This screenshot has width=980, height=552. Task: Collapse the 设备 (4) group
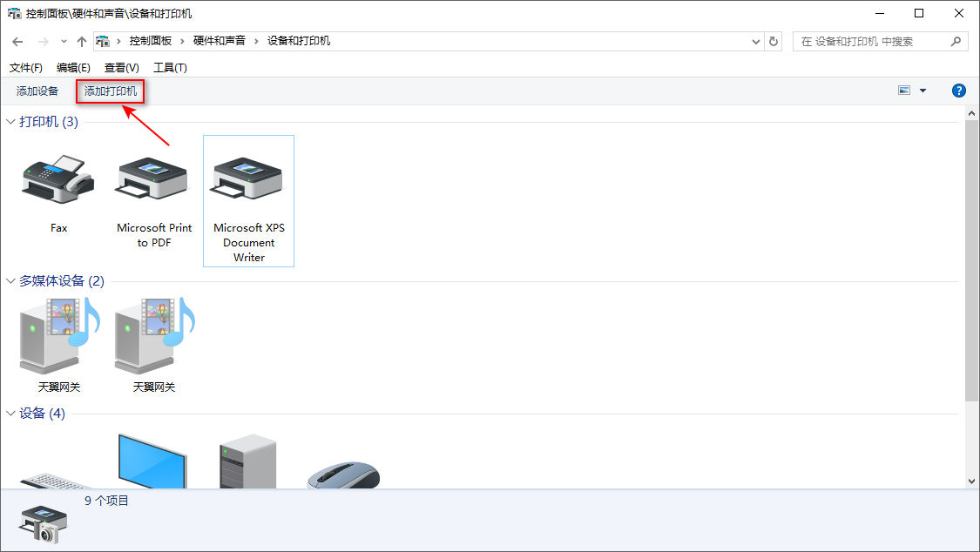tap(10, 414)
